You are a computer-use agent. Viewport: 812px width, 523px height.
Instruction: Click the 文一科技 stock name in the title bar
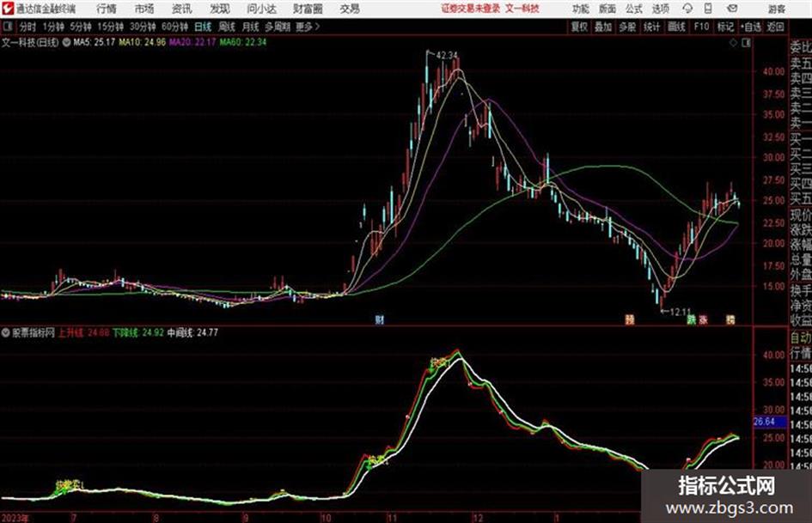click(x=522, y=9)
